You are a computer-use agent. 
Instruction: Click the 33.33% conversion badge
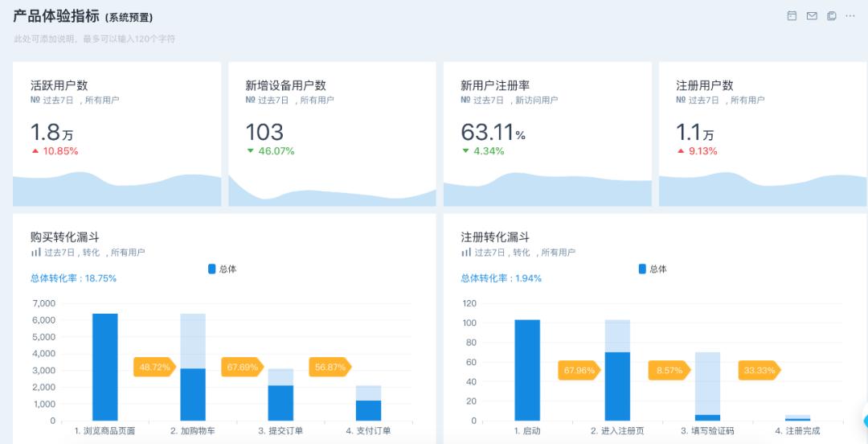click(x=759, y=370)
